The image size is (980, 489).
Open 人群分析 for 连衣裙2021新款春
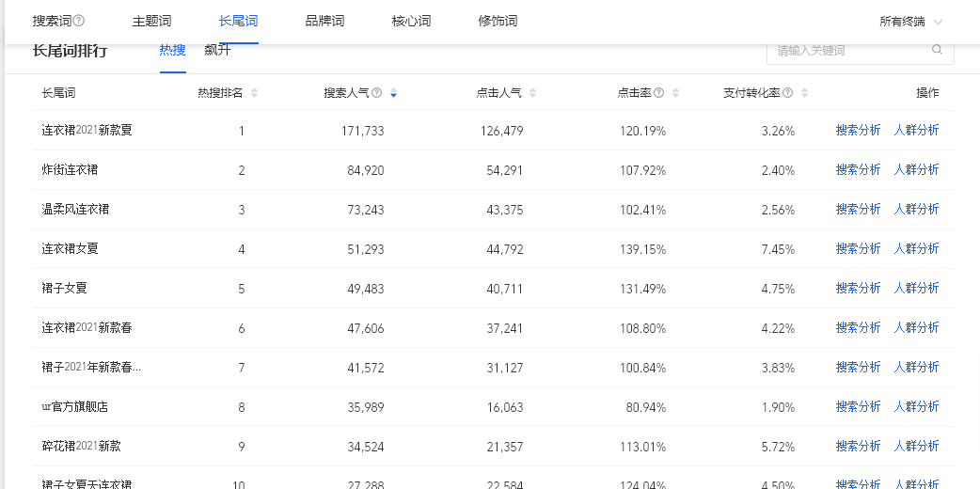(x=916, y=327)
